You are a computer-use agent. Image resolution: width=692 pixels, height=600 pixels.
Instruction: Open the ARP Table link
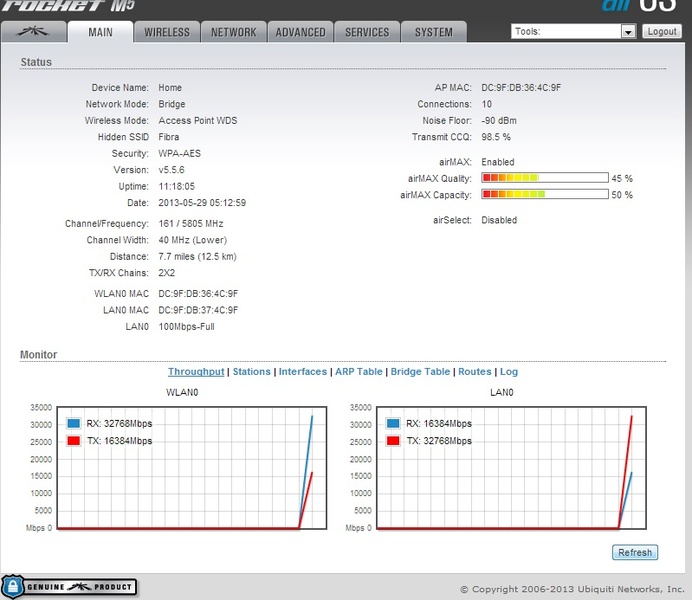(x=358, y=371)
